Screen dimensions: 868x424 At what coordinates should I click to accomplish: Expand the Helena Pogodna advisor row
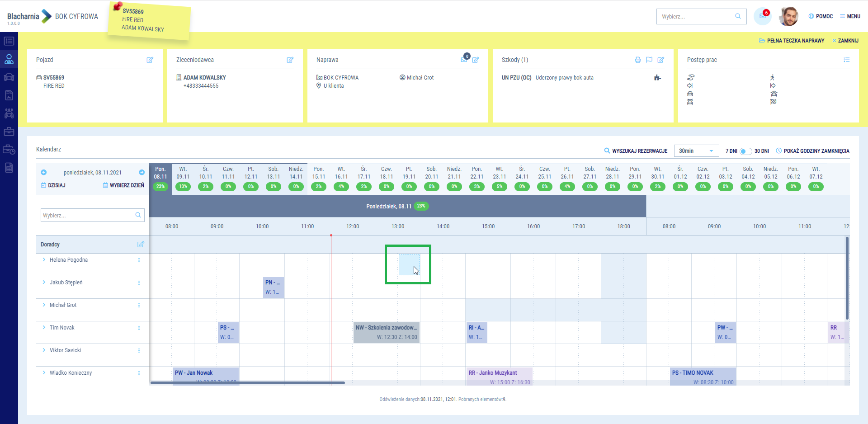44,260
